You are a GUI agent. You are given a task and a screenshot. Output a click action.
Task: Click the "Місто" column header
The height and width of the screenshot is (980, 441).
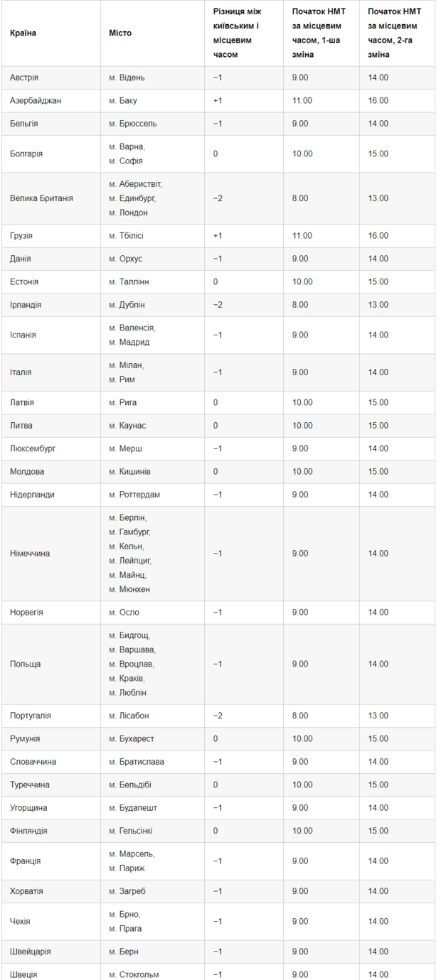click(120, 33)
